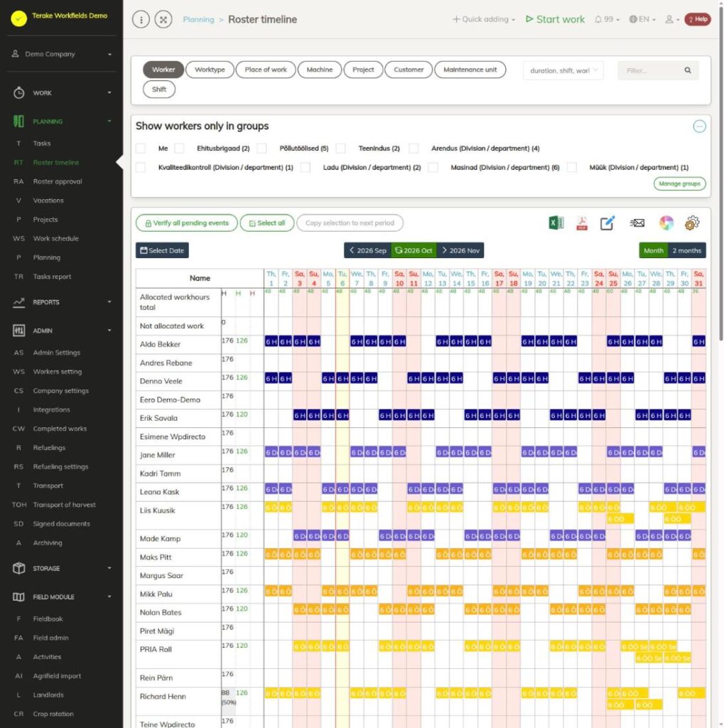Tick the Teenindus (2) checkbox
The width and height of the screenshot is (724, 728).
click(340, 149)
